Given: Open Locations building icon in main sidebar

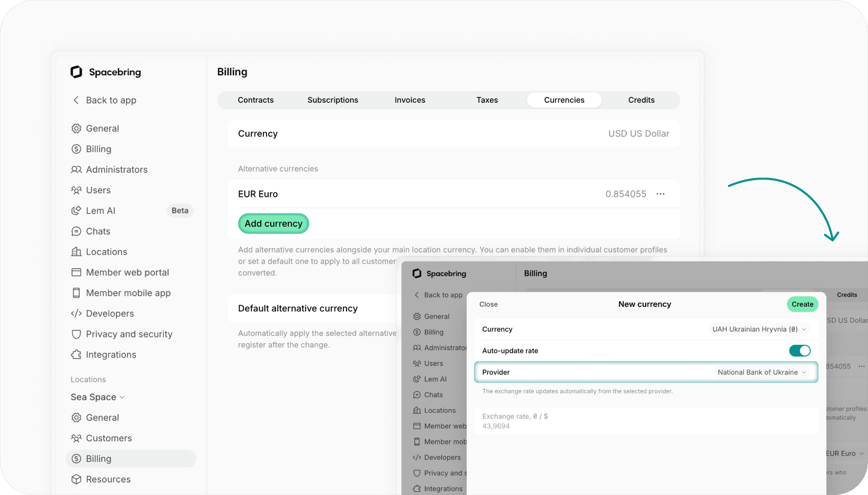Looking at the screenshot, I should point(76,252).
